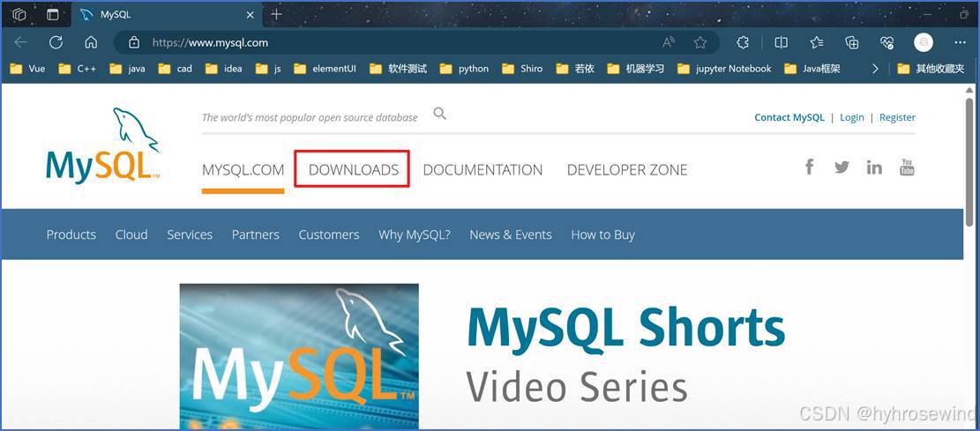Open Cloud in the blue menu
Image resolution: width=980 pixels, height=431 pixels.
pos(131,234)
